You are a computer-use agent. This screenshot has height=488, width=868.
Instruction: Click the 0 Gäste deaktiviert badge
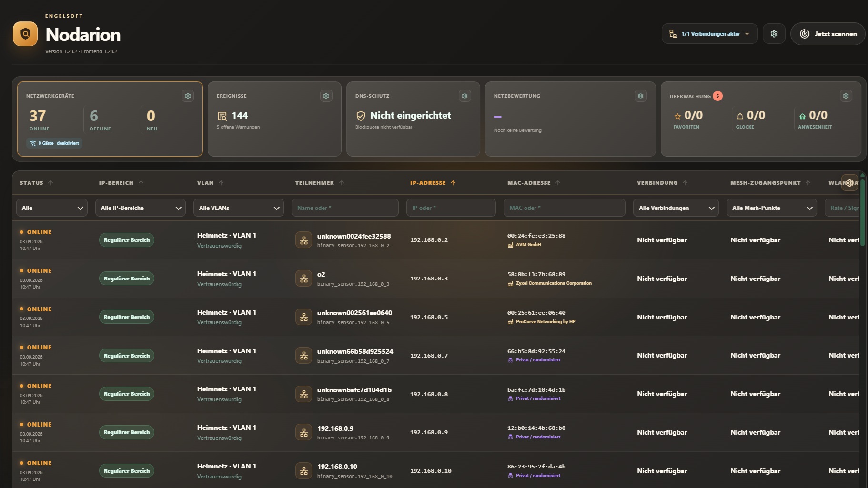pos(54,143)
